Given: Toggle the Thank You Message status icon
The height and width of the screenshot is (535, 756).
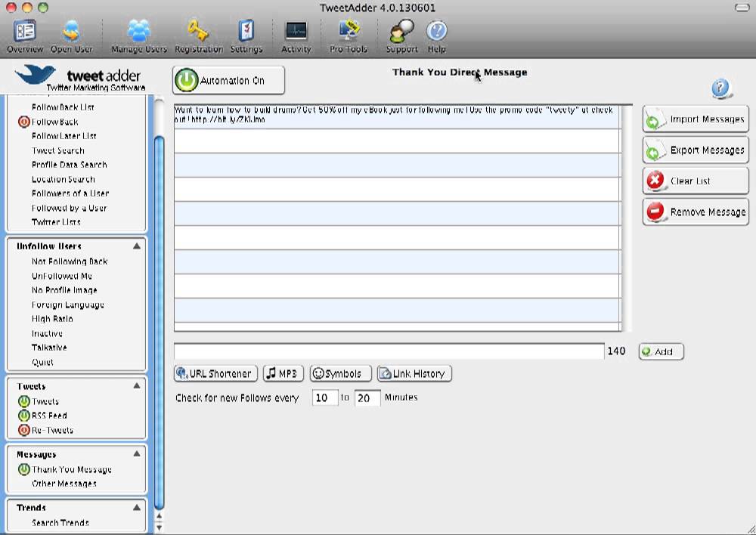Looking at the screenshot, I should pos(23,469).
